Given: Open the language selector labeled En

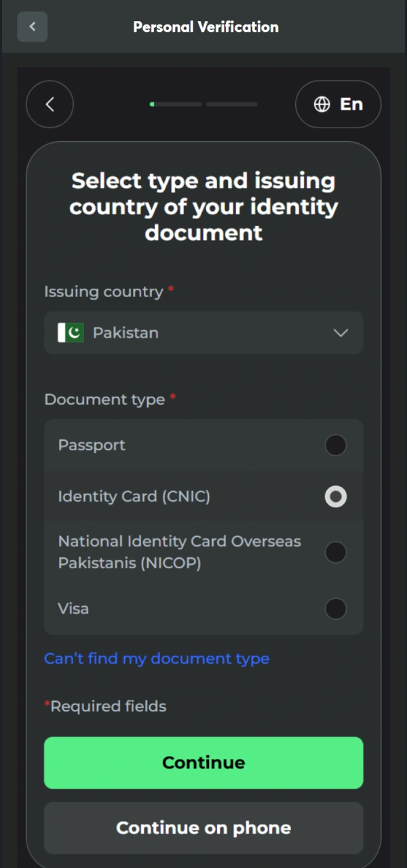Looking at the screenshot, I should [338, 104].
